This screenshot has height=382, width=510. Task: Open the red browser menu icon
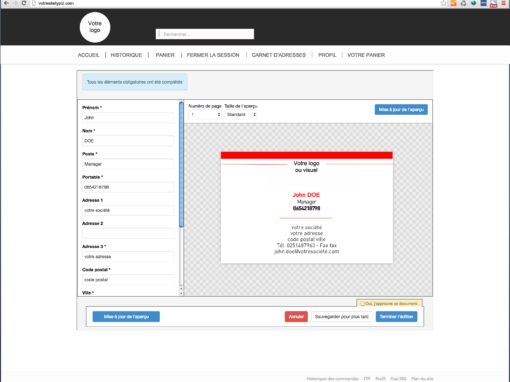[x=503, y=3]
